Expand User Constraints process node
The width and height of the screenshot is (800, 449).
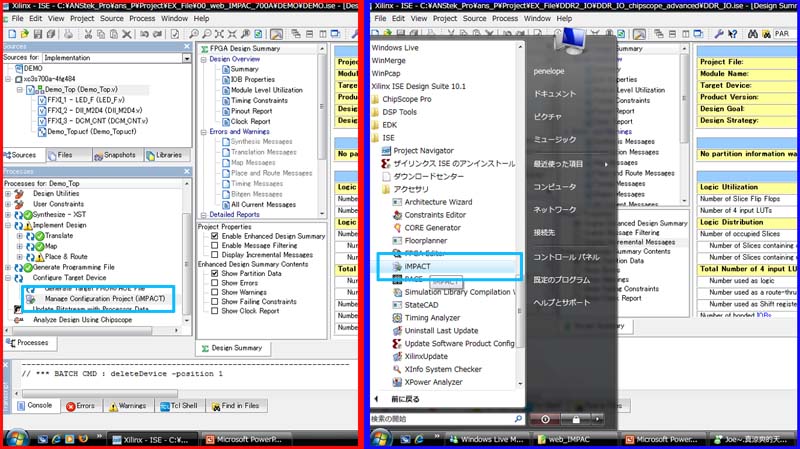pyautogui.click(x=8, y=204)
